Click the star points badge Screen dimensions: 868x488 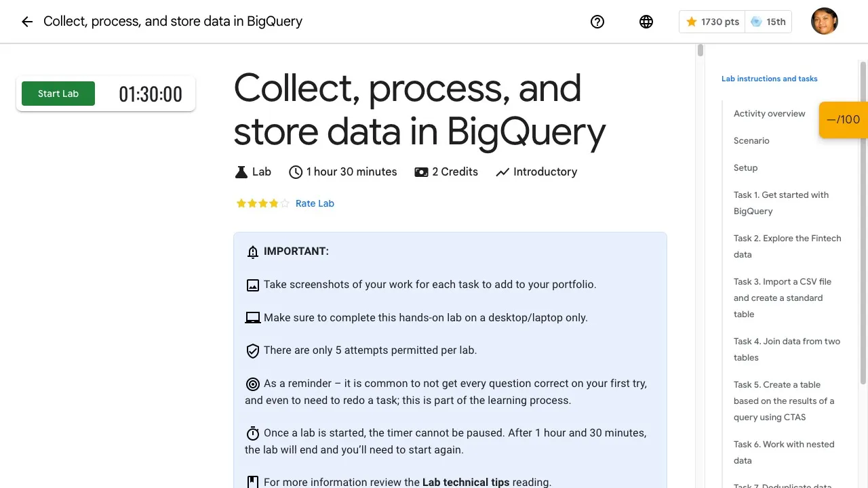712,22
